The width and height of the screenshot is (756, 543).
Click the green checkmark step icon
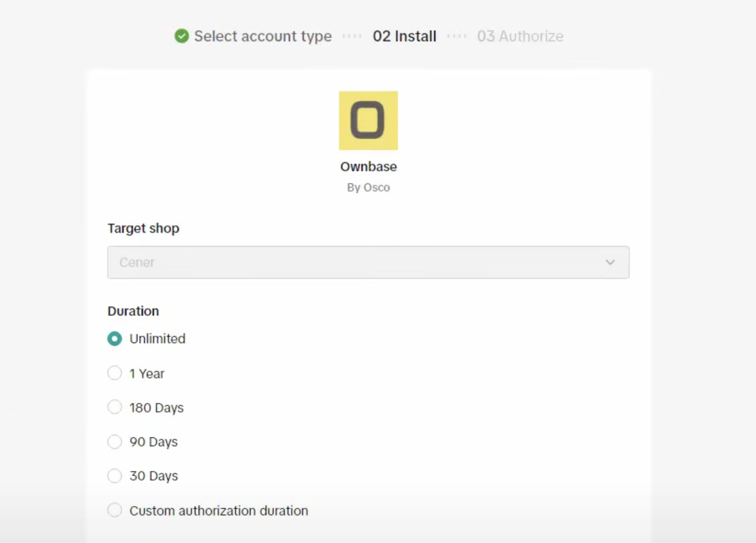point(181,36)
